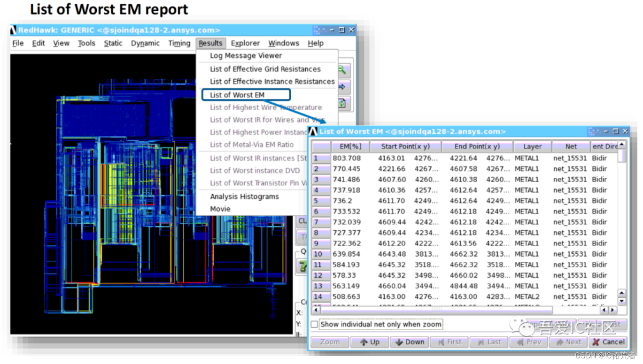The image size is (643, 364).
Task: Click end point 4844.48 in row 13
Action: pos(464,286)
